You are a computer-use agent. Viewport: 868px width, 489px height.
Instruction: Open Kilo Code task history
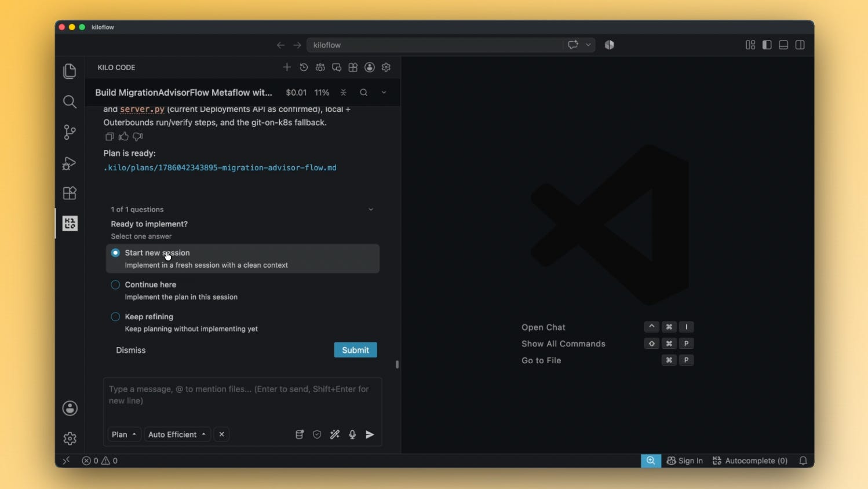[x=304, y=67]
